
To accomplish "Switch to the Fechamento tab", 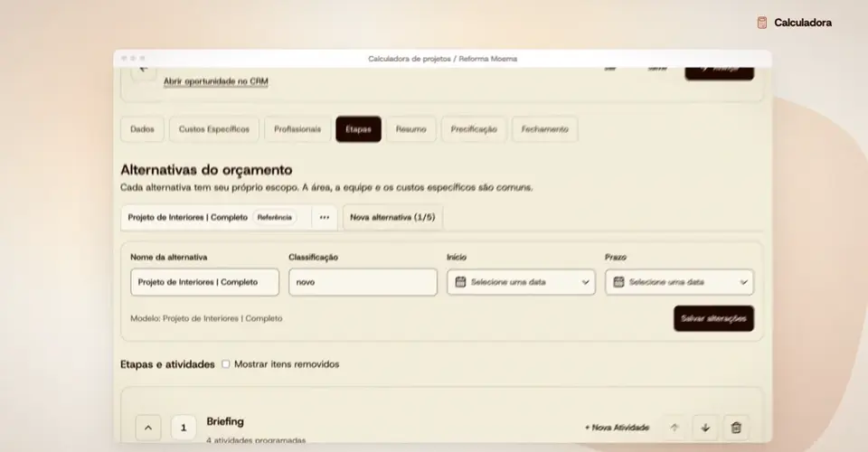I will (x=544, y=129).
